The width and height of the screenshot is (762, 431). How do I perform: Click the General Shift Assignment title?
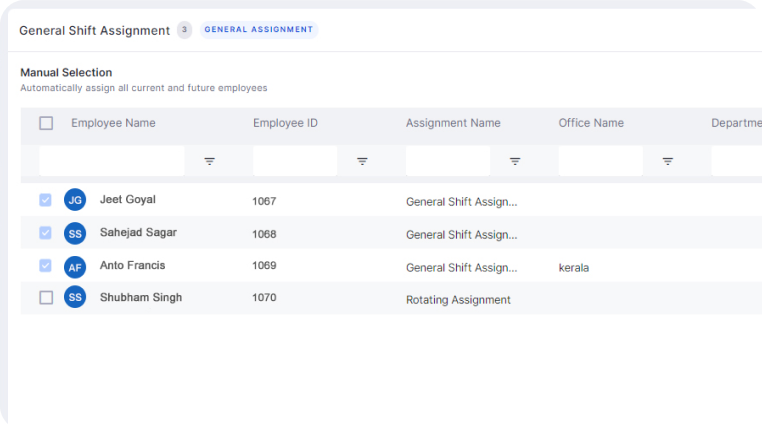click(x=95, y=31)
